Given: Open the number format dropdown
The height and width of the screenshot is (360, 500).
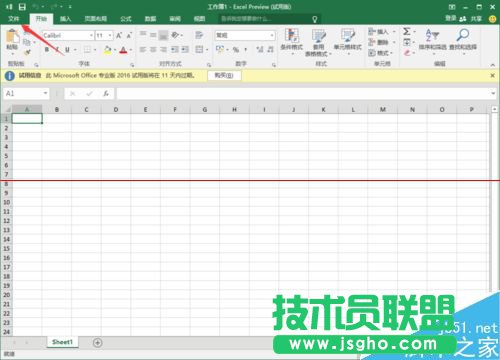Looking at the screenshot, I should [x=272, y=35].
